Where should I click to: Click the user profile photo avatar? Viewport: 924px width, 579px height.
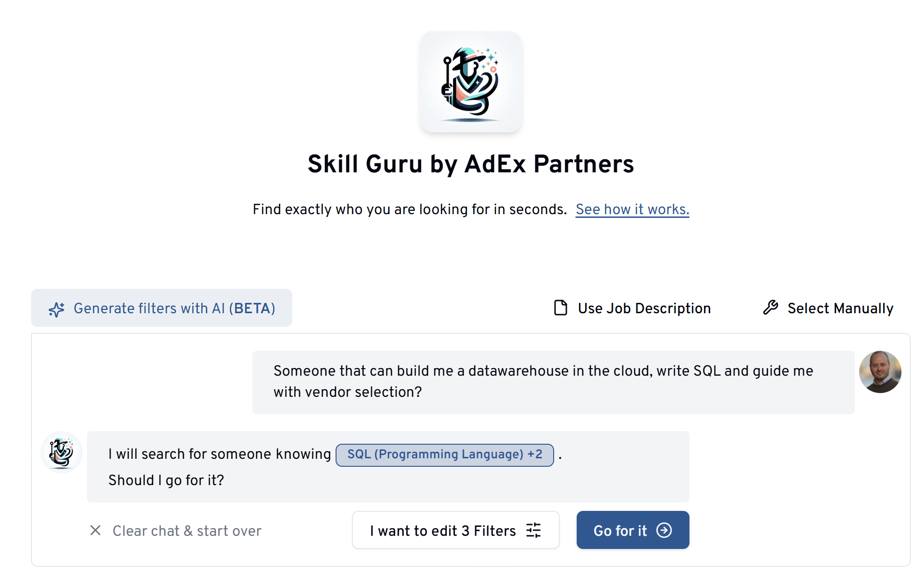880,372
